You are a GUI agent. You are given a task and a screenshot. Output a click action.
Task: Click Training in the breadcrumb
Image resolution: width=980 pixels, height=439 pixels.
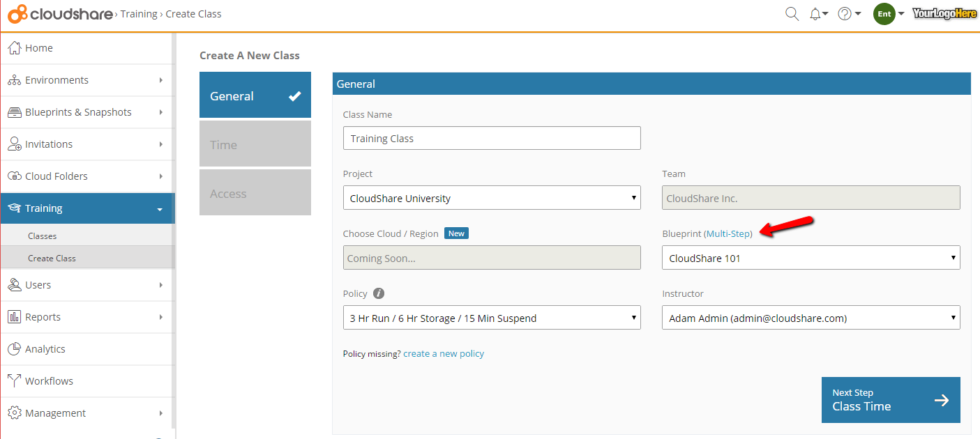pos(139,14)
